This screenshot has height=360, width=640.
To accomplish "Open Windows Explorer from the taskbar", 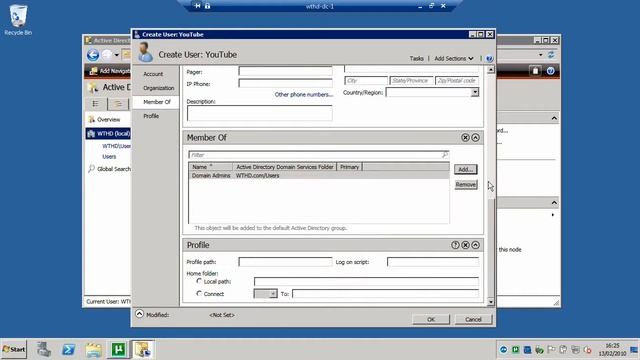I will coord(93,350).
